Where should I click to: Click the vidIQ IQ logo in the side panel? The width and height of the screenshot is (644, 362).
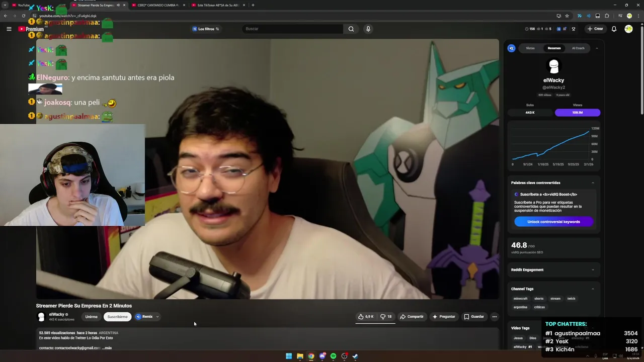pos(512,48)
